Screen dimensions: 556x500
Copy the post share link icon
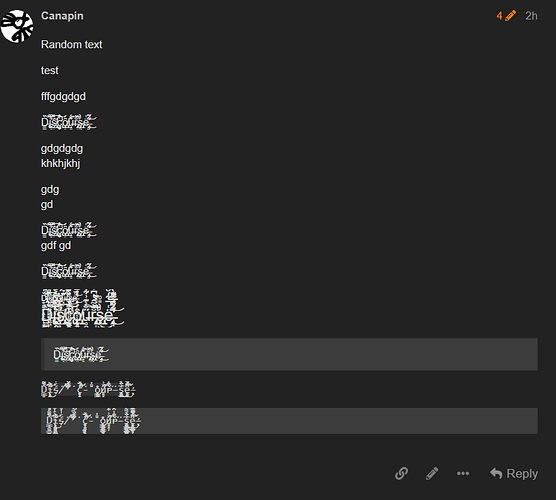[x=401, y=473]
